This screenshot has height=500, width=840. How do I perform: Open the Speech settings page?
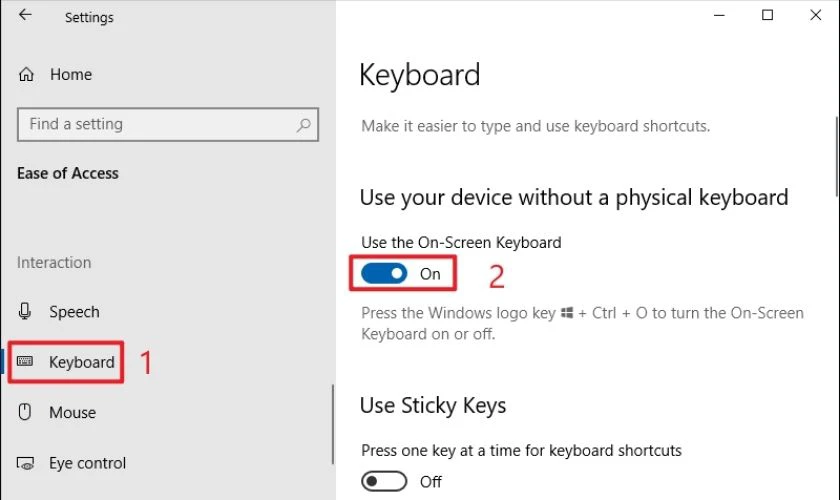click(74, 312)
